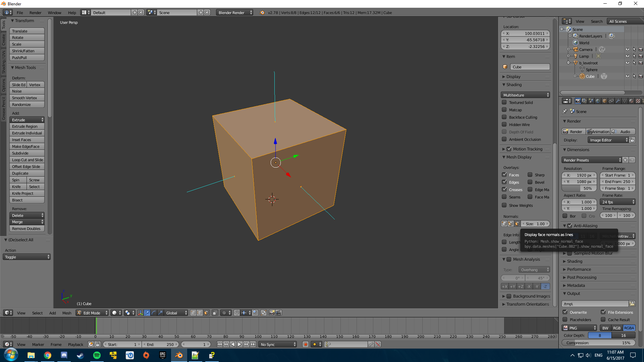Screen dimensions: 644x362
Task: Open the Edit Mode dropdown
Action: click(92, 313)
